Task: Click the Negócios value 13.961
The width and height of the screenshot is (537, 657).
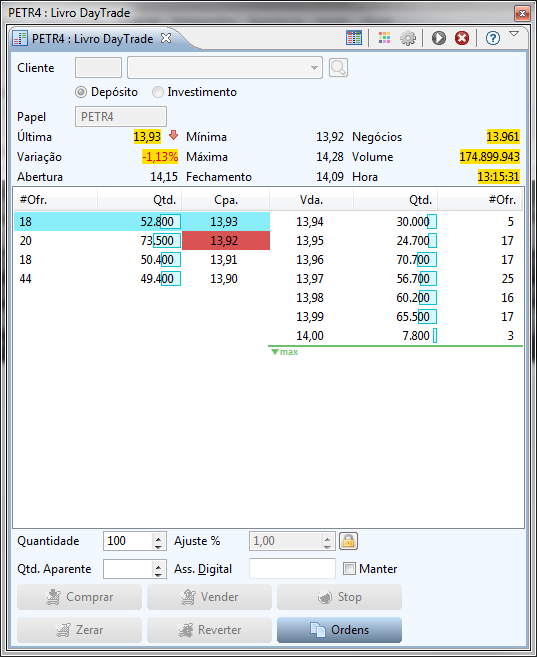Action: tap(503, 137)
